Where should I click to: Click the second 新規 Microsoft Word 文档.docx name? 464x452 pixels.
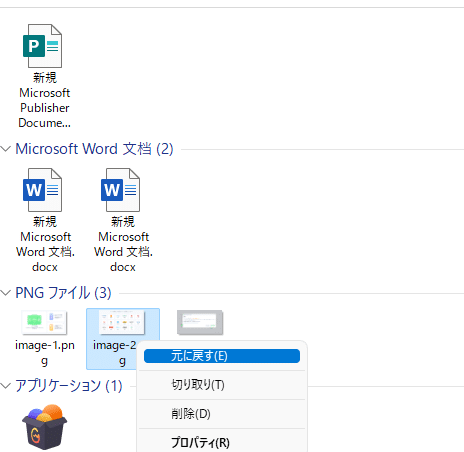point(123,244)
